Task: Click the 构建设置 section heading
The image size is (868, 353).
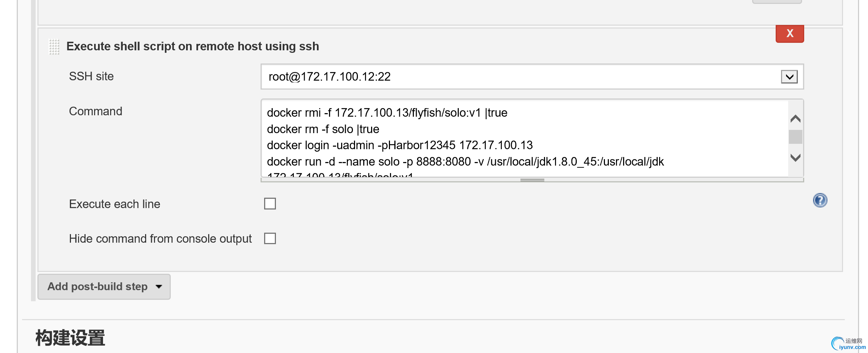Action: coord(70,338)
